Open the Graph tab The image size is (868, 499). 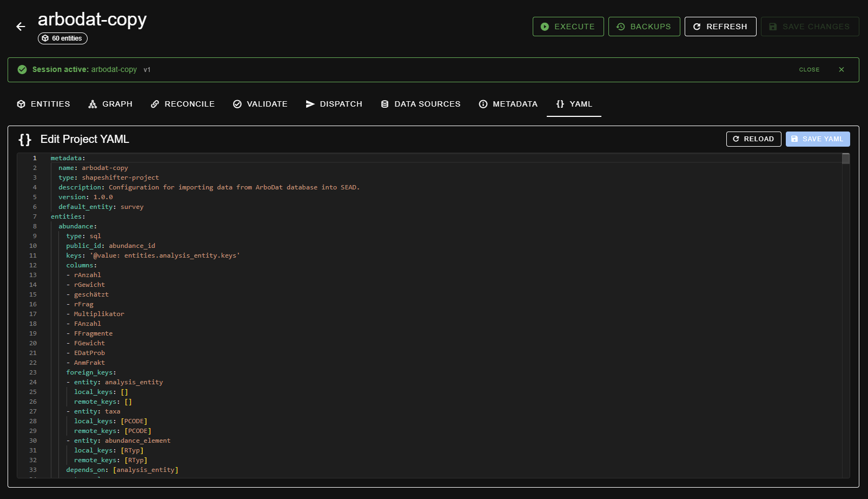110,104
